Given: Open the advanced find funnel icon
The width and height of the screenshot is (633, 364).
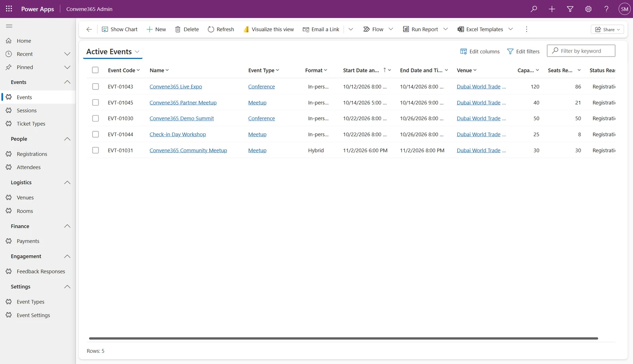Looking at the screenshot, I should pyautogui.click(x=570, y=9).
